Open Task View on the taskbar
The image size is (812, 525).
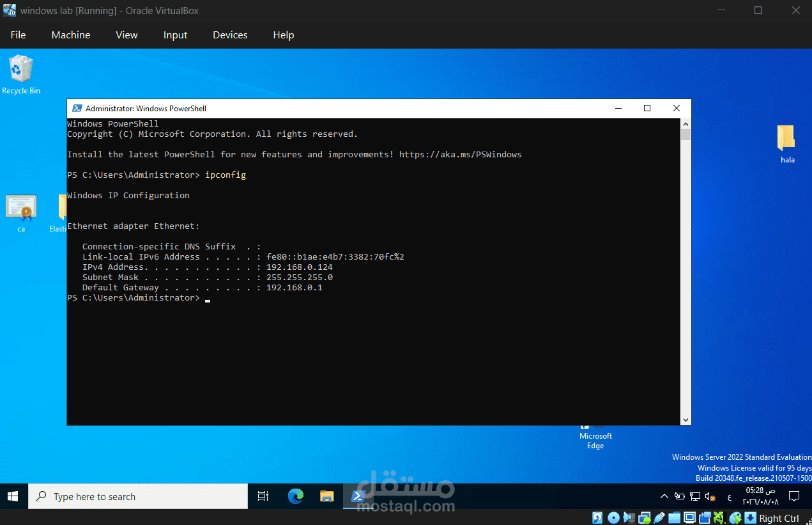(263, 496)
